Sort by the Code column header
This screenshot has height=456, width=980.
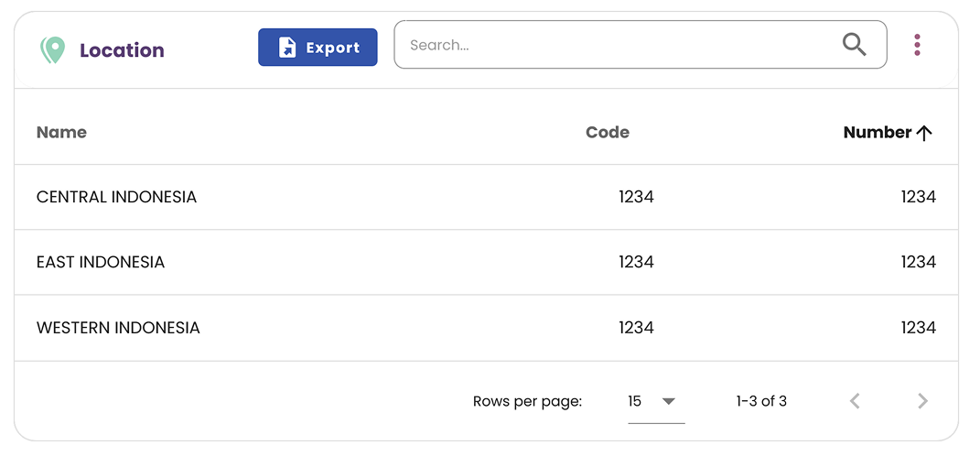(608, 132)
